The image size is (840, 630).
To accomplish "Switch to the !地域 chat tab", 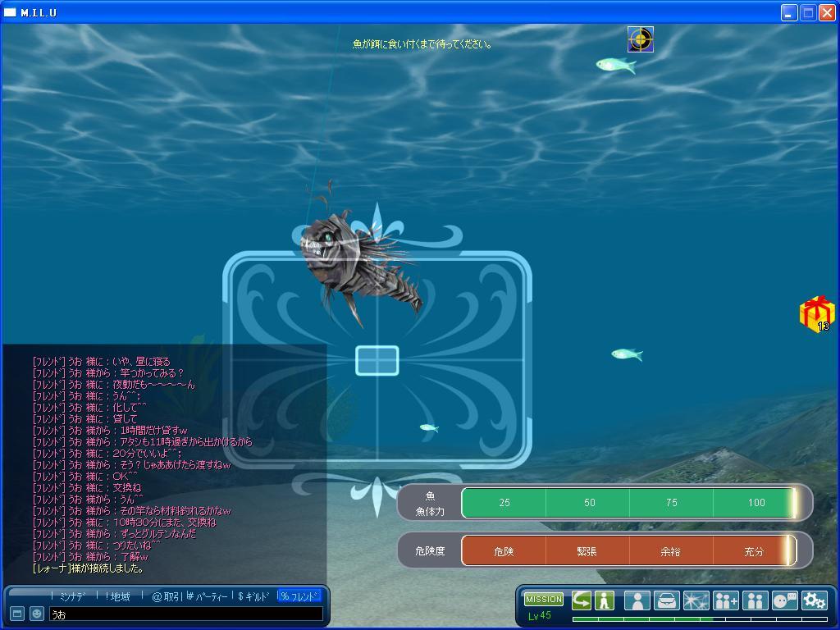I will tap(117, 596).
